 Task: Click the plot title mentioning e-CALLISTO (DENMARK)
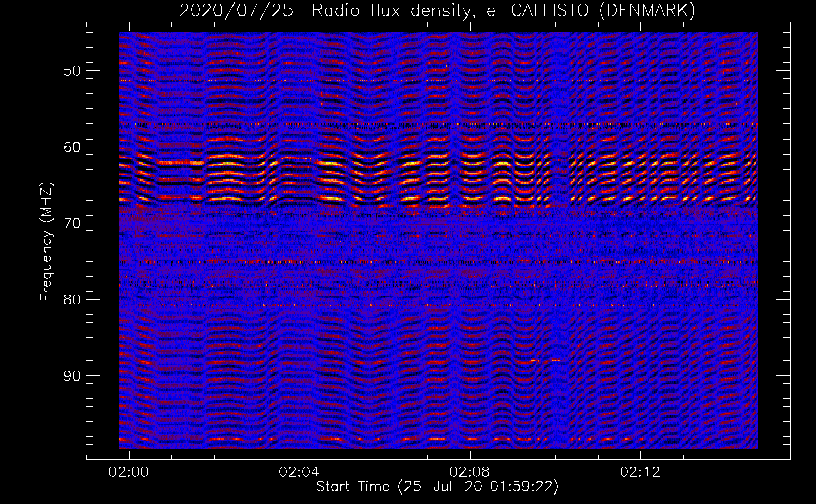click(437, 10)
